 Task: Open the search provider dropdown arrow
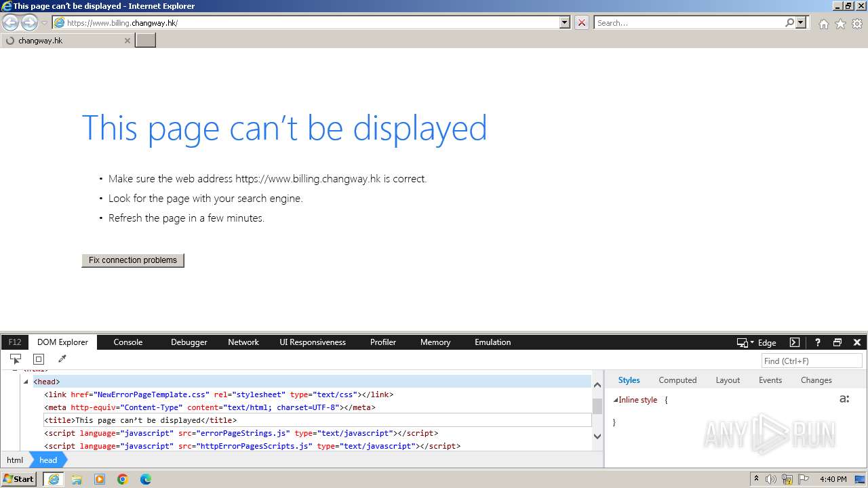pyautogui.click(x=802, y=22)
